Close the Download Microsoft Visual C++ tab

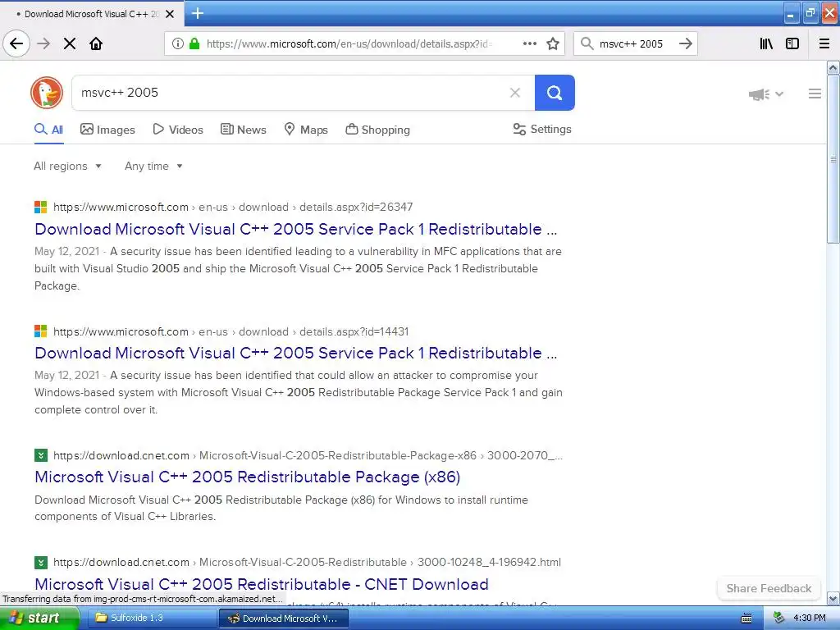pos(170,14)
